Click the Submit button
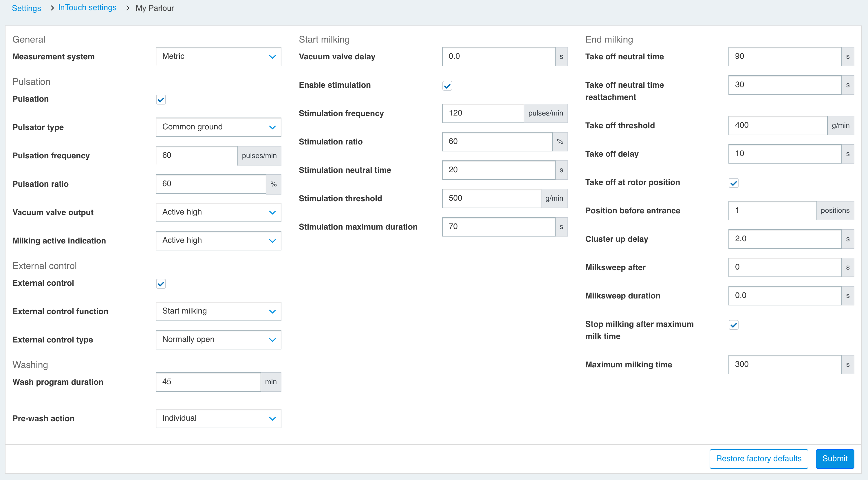The image size is (868, 480). [835, 459]
